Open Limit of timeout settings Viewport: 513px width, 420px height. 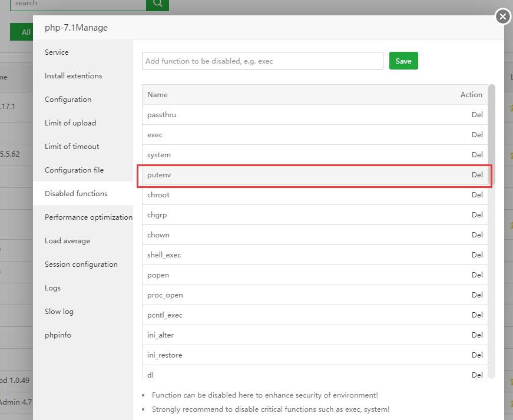72,147
